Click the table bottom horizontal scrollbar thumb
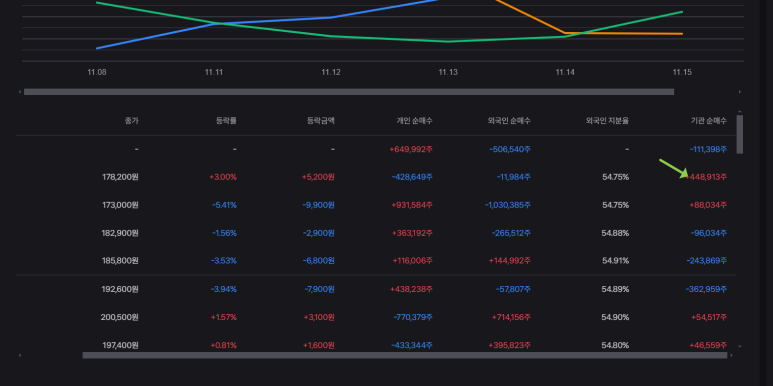Image resolution: width=773 pixels, height=386 pixels. (405, 355)
